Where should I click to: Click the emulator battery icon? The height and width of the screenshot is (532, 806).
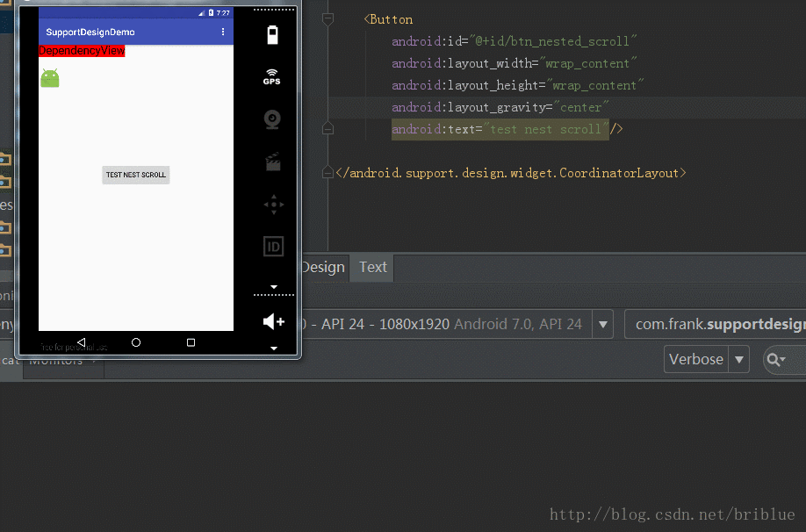click(272, 35)
